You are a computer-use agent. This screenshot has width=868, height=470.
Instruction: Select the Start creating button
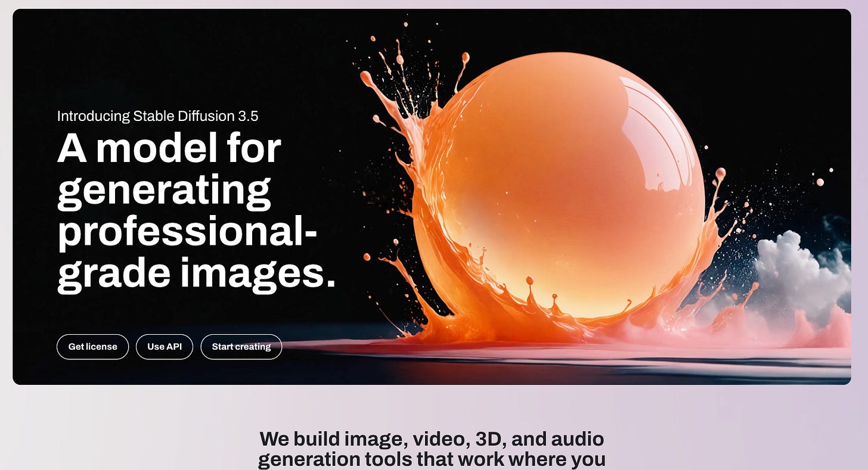[241, 347]
